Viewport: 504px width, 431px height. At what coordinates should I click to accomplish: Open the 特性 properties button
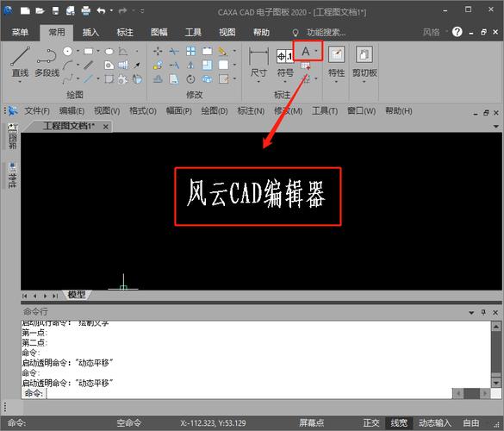point(337,62)
